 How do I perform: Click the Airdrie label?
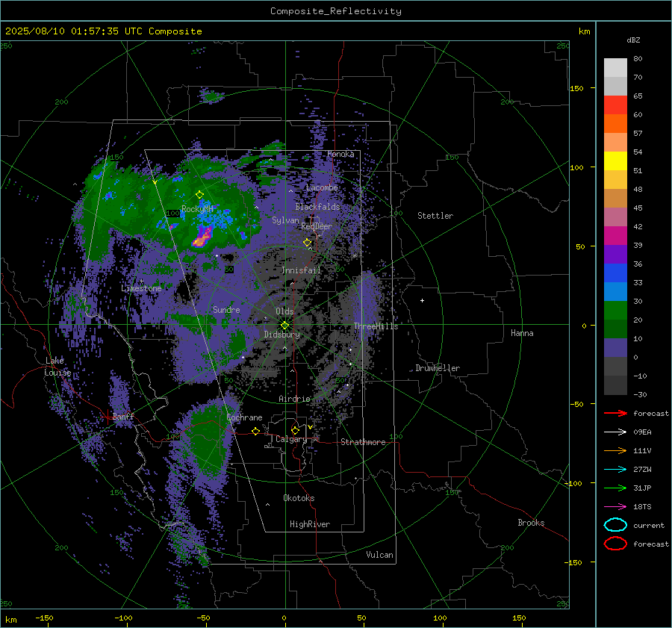294,399
